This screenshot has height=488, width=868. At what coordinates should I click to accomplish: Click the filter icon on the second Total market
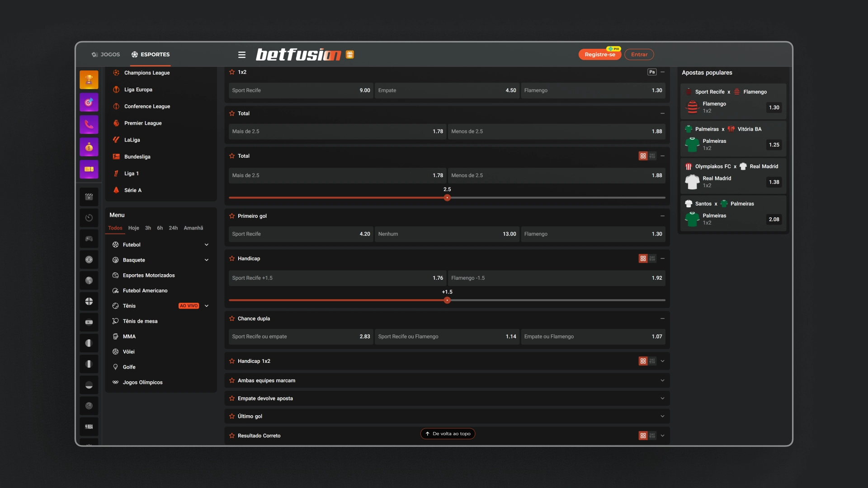click(652, 155)
